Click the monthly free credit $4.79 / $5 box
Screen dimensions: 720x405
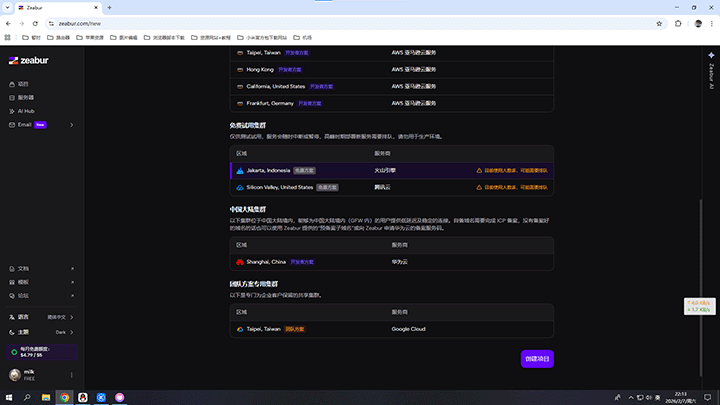click(40, 351)
